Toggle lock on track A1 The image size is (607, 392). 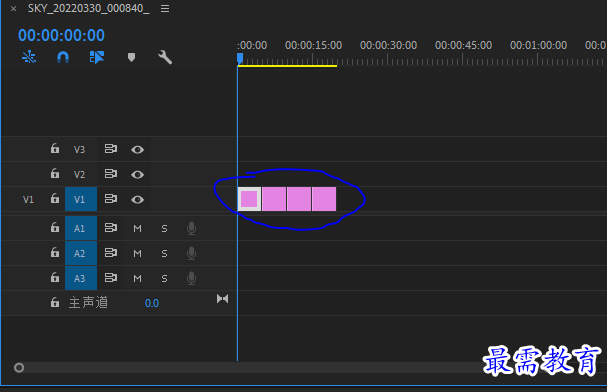pyautogui.click(x=55, y=228)
